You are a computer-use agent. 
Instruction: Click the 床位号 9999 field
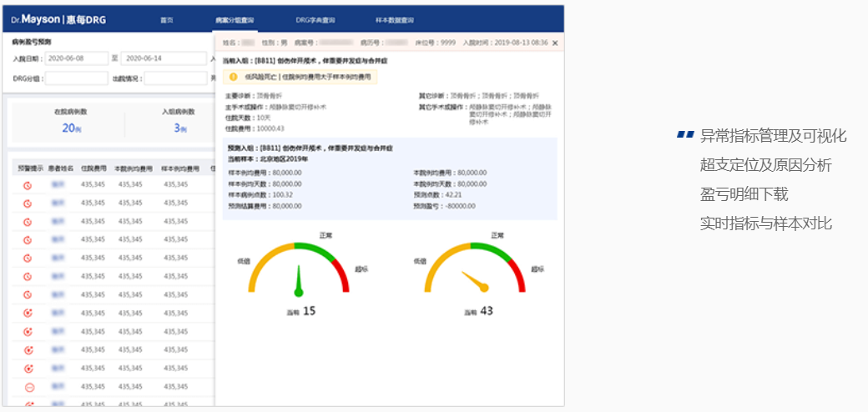tap(437, 43)
